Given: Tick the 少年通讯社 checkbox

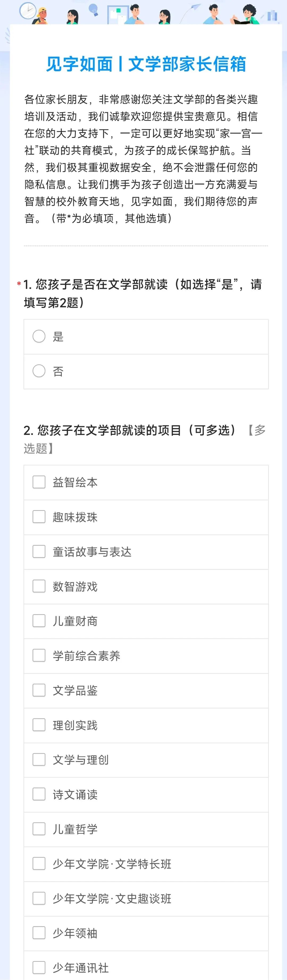Looking at the screenshot, I should pos(39,968).
